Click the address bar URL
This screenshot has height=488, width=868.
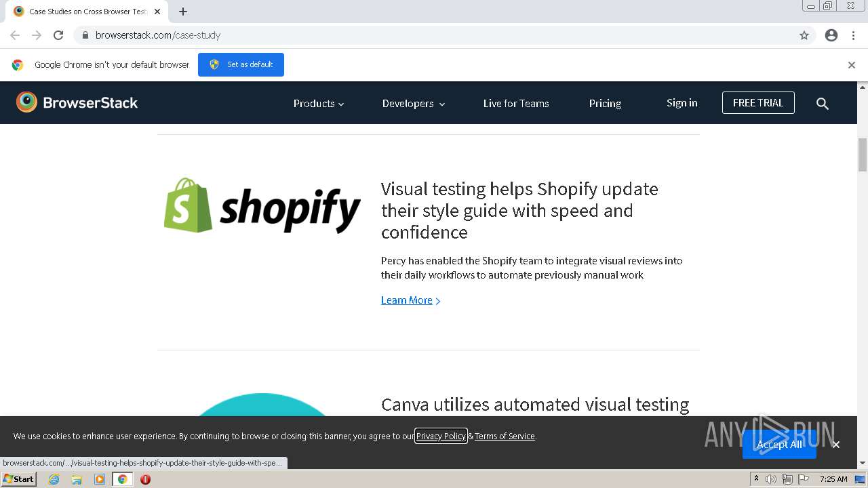click(x=157, y=35)
